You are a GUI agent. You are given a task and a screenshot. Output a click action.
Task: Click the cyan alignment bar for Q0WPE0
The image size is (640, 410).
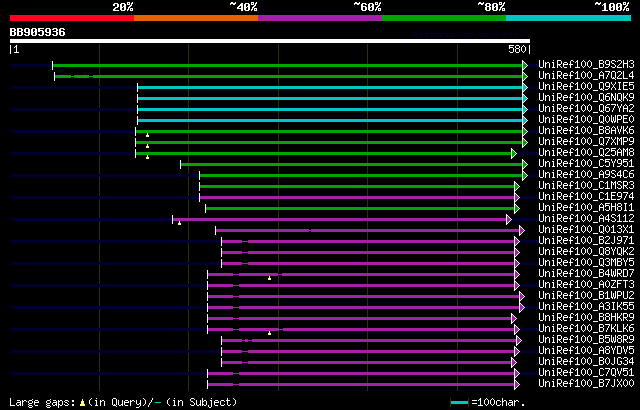(x=330, y=120)
